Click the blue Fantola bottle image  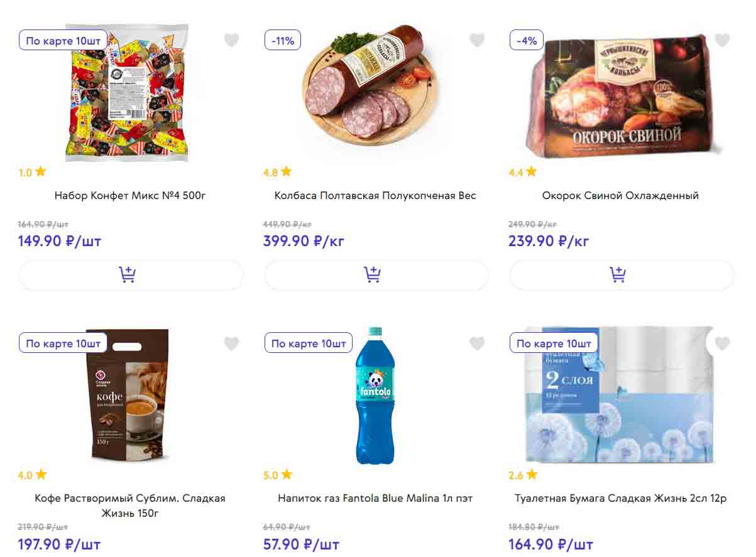[x=375, y=396]
